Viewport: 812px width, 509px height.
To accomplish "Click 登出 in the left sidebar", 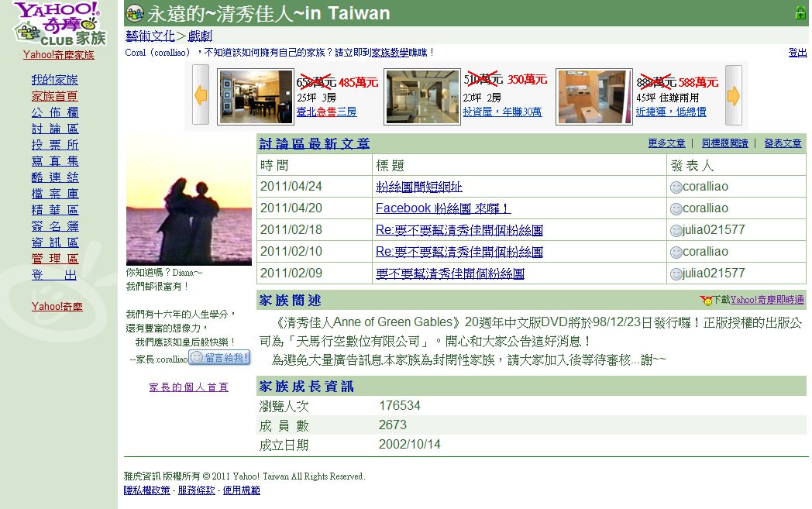I will (54, 275).
